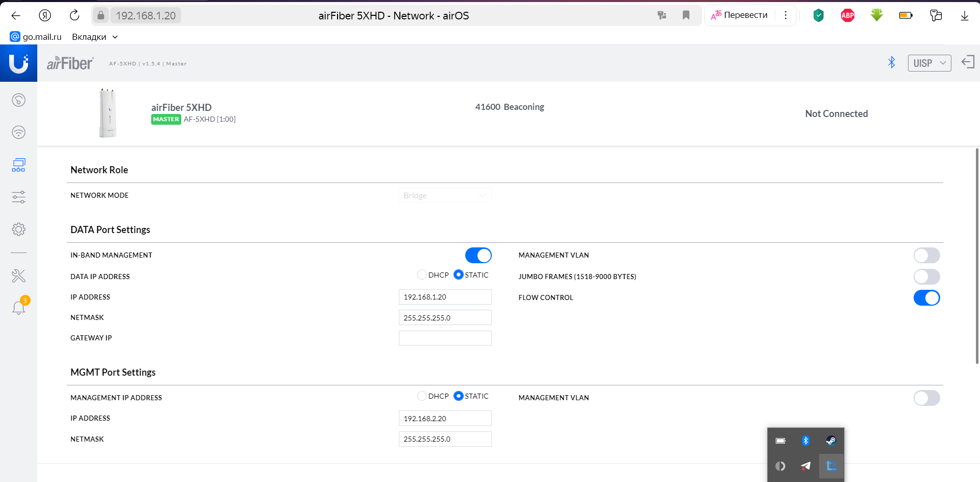
Task: Click the Data port IP Address field
Action: coord(445,297)
